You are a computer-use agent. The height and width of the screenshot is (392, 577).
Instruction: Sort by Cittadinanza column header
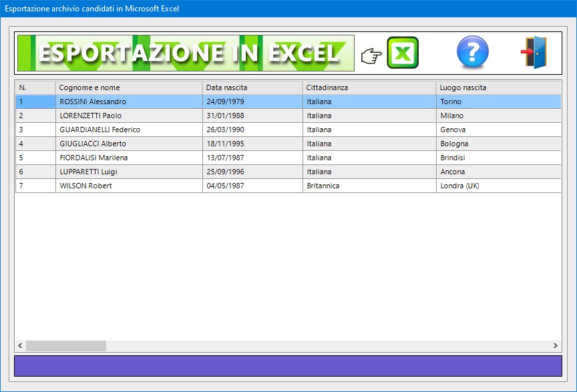click(369, 87)
